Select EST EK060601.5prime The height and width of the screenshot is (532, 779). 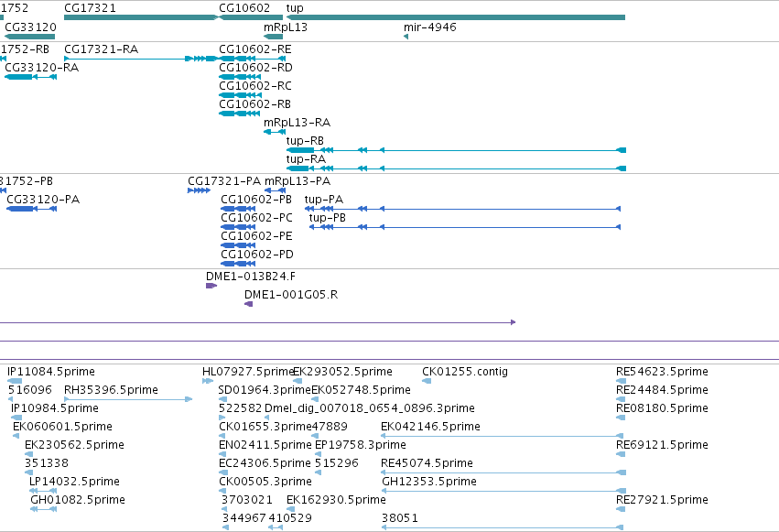click(x=16, y=437)
